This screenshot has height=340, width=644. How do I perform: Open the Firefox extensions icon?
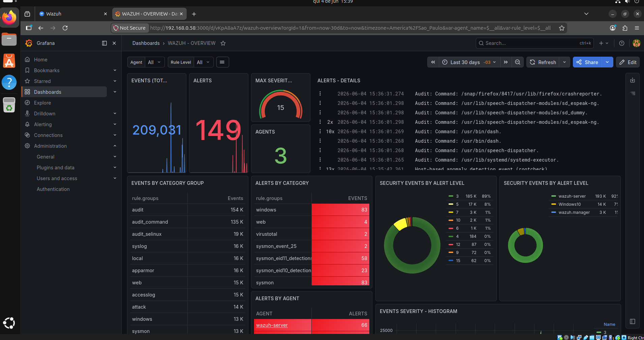point(625,28)
